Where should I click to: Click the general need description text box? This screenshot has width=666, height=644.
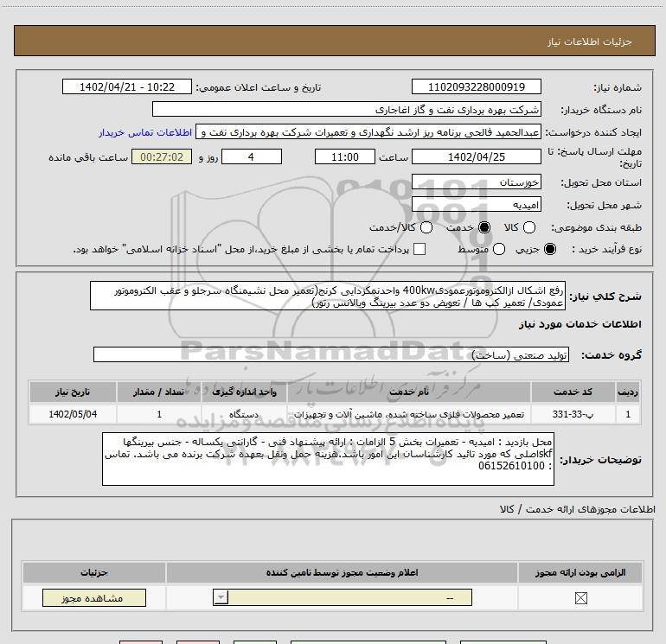tap(328, 296)
